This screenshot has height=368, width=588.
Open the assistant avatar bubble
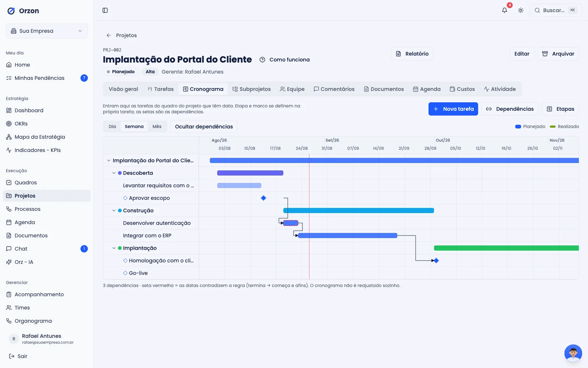pyautogui.click(x=573, y=353)
